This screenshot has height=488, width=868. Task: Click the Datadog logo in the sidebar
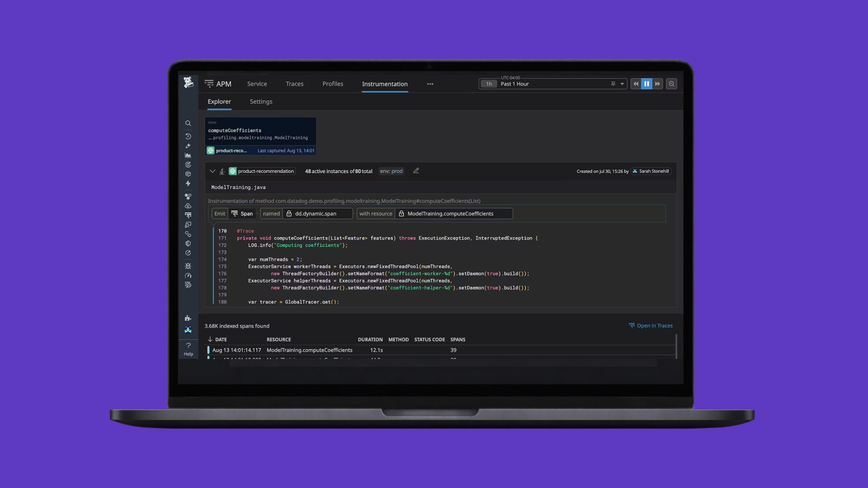pos(188,82)
